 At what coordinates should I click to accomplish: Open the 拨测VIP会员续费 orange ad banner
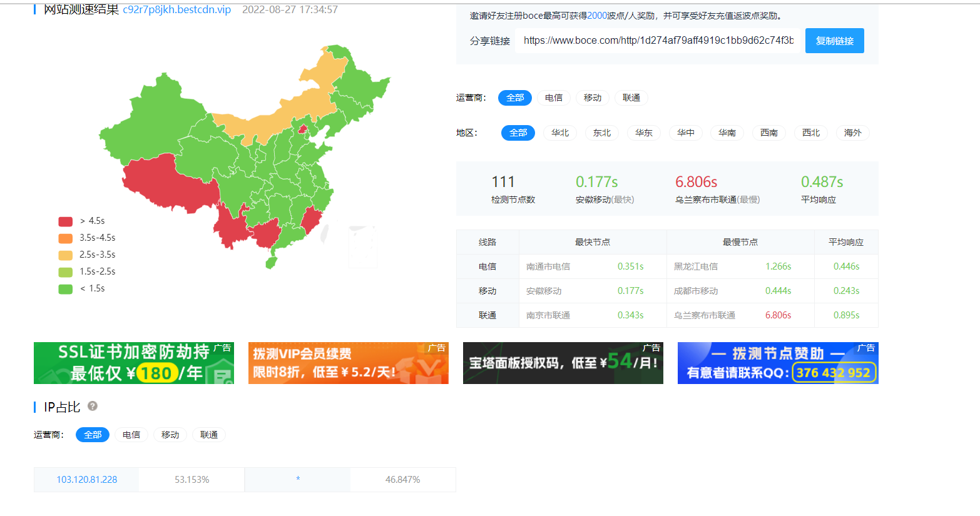348,363
